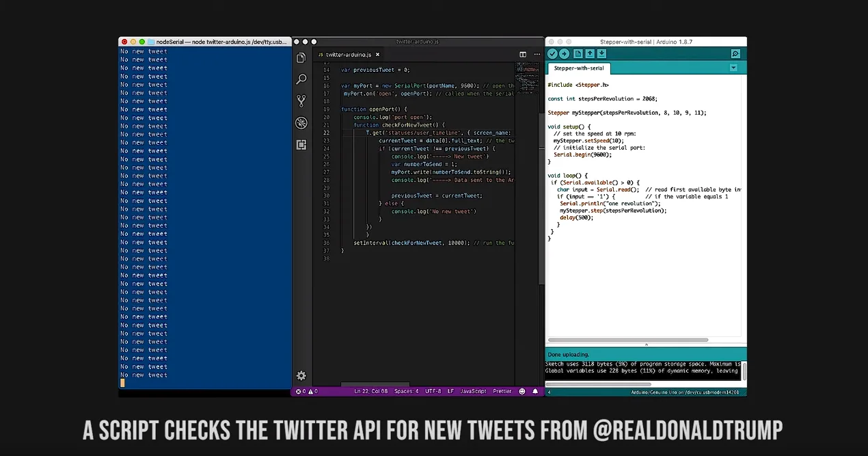
Task: Click the Arduino Verify checkmark button
Action: coord(552,54)
